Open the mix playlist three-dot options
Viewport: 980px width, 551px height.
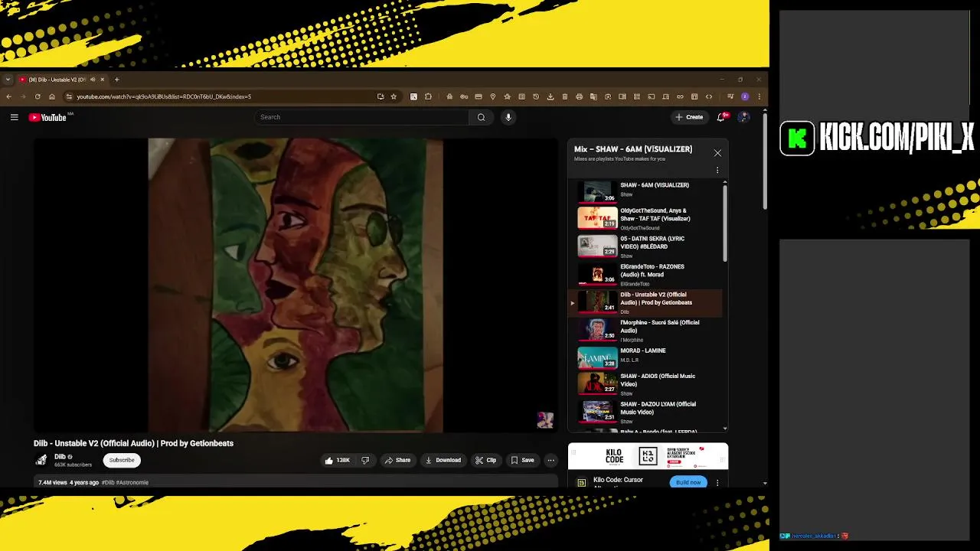click(717, 170)
